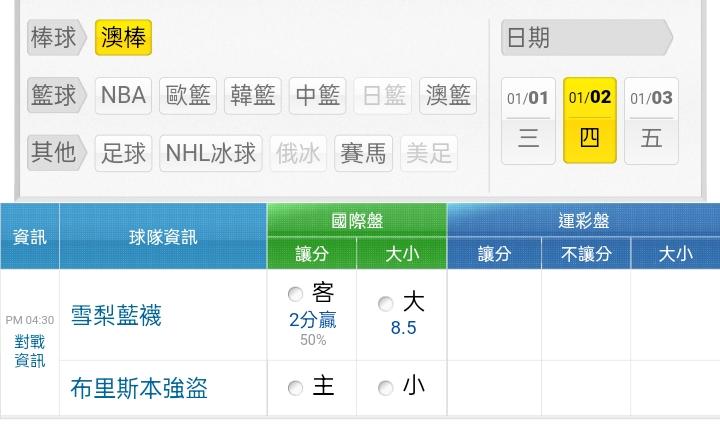Open the NHL冰球 category

click(211, 153)
